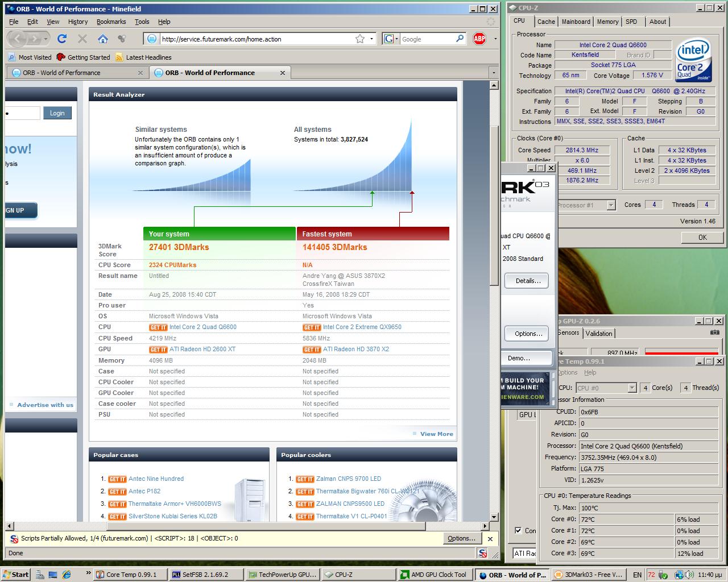This screenshot has height=582, width=728.
Task: Click the NoScript icon in the status bar
Action: (483, 553)
